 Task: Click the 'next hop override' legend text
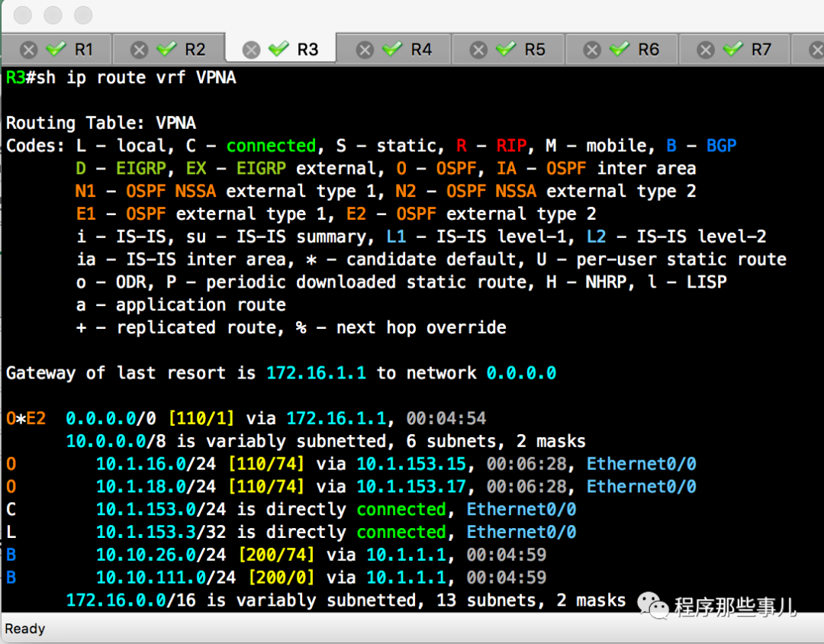[x=421, y=327]
